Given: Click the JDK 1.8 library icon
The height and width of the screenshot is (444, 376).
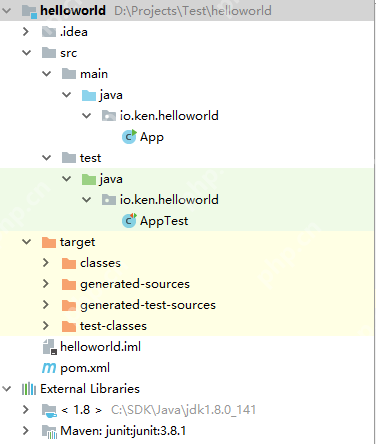Looking at the screenshot, I should [x=49, y=410].
